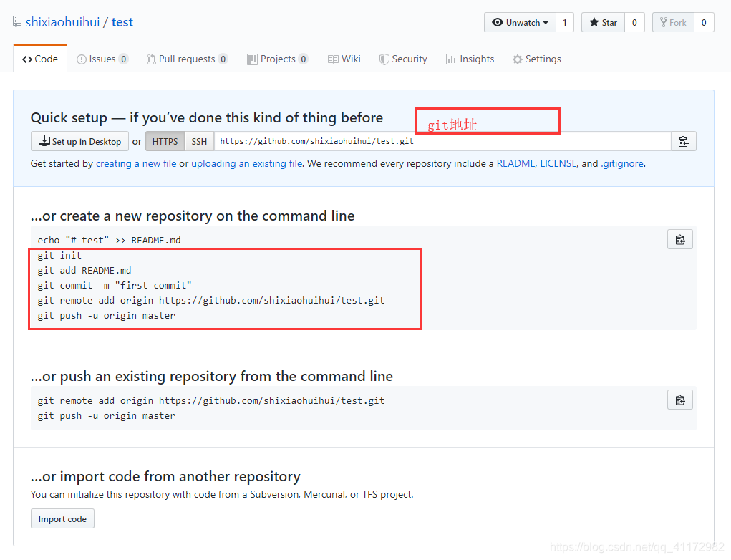Click the line git init
Screen dimensions: 731x560
tap(59, 255)
